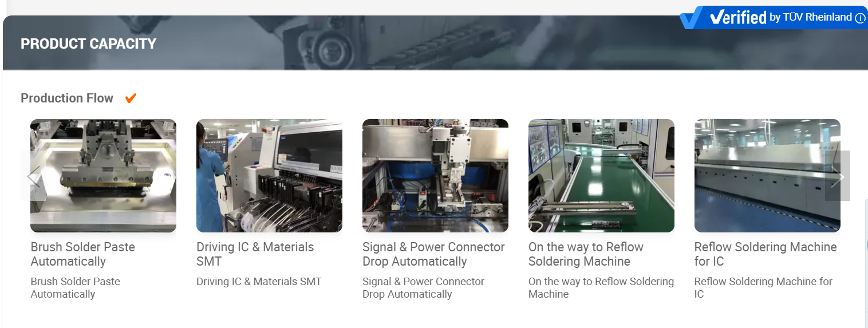Click Driving IC & Materials SMT title
Image resolution: width=868 pixels, height=328 pixels.
point(255,254)
